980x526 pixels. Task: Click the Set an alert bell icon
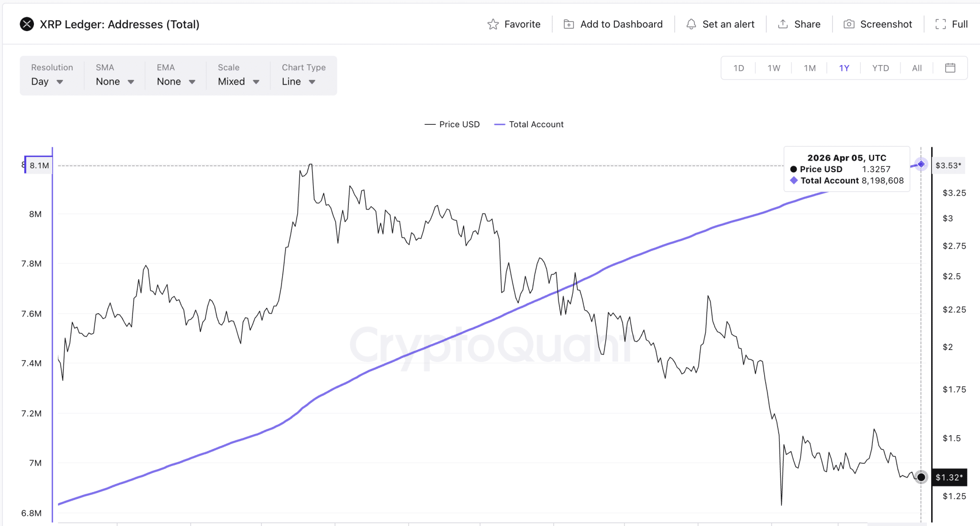click(691, 24)
